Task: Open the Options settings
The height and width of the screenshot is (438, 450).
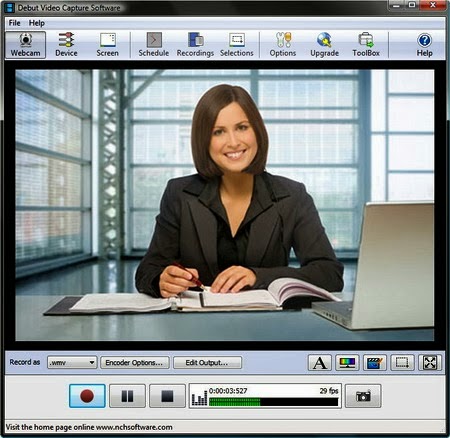Action: pos(283,45)
